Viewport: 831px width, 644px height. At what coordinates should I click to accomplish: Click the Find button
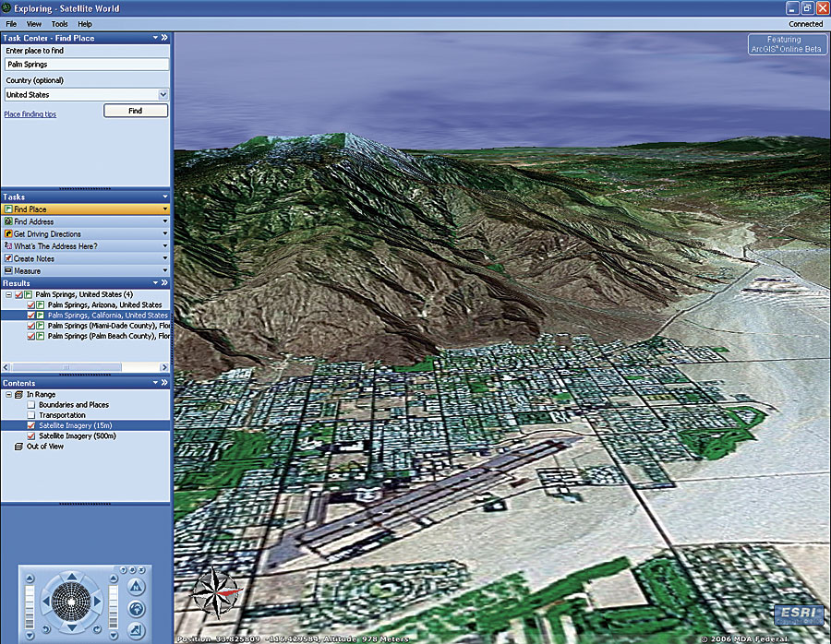(x=136, y=111)
